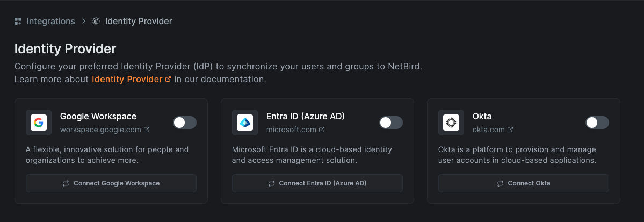
Task: Select the Identity Provider breadcrumb item
Action: coord(139,22)
